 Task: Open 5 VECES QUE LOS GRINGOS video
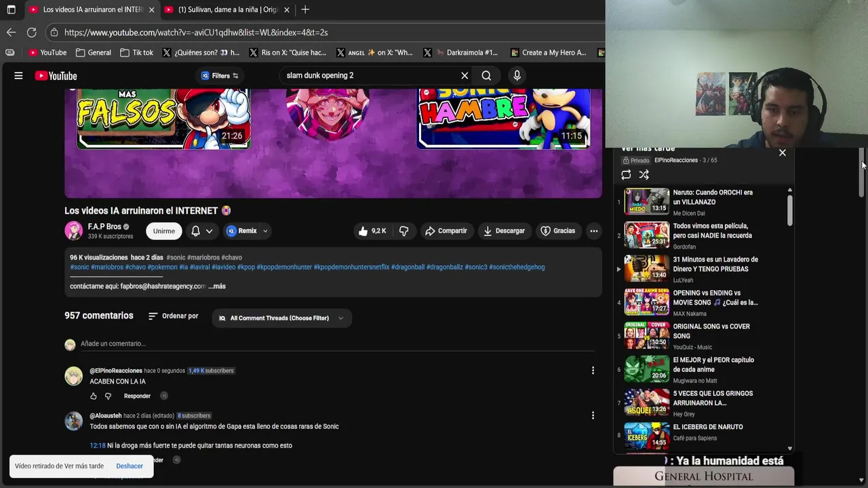coord(704,403)
